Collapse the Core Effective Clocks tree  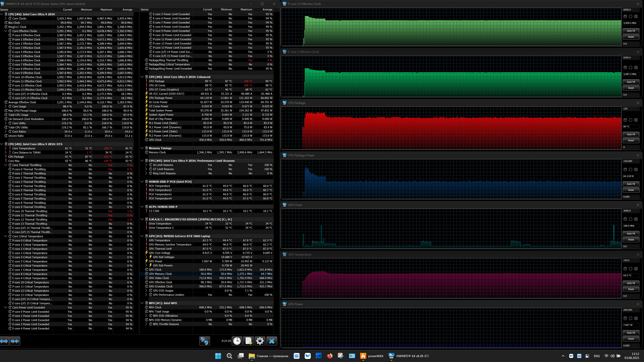click(x=6, y=31)
